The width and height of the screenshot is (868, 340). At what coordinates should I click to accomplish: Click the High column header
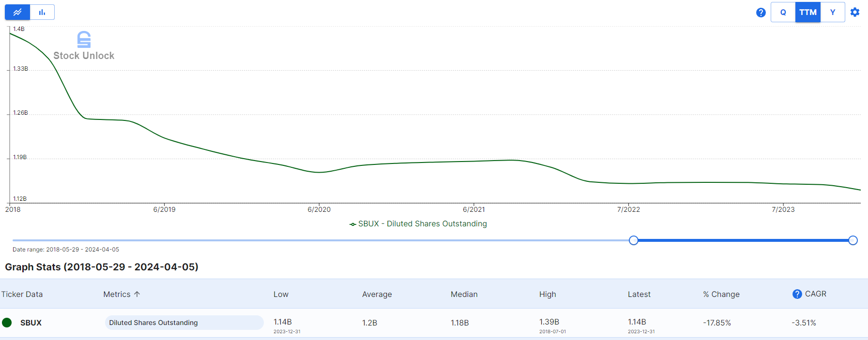(548, 294)
